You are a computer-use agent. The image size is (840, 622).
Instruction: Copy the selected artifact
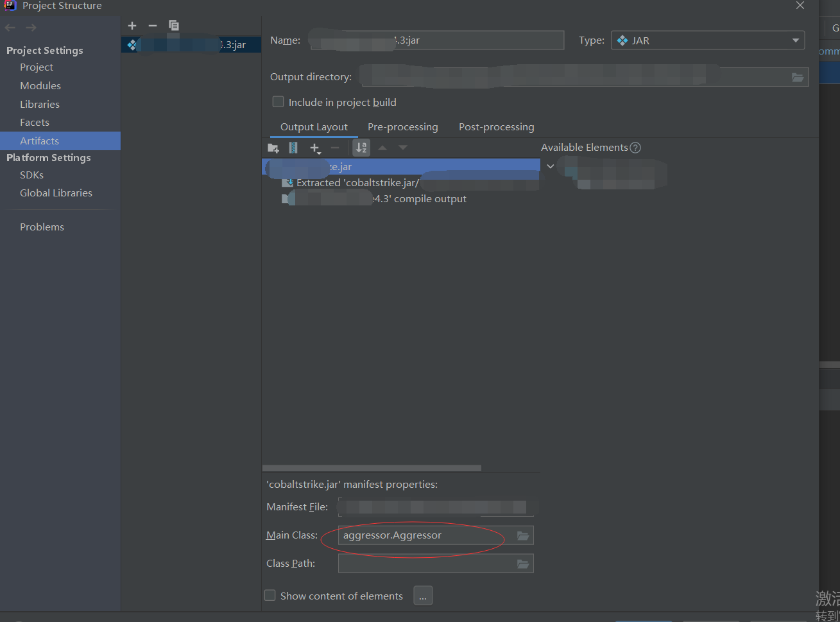click(x=174, y=26)
